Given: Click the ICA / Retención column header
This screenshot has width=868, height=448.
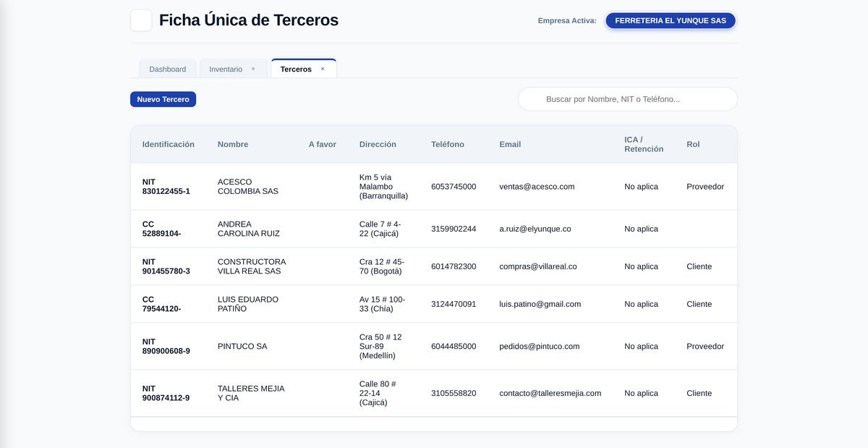Looking at the screenshot, I should point(644,144).
